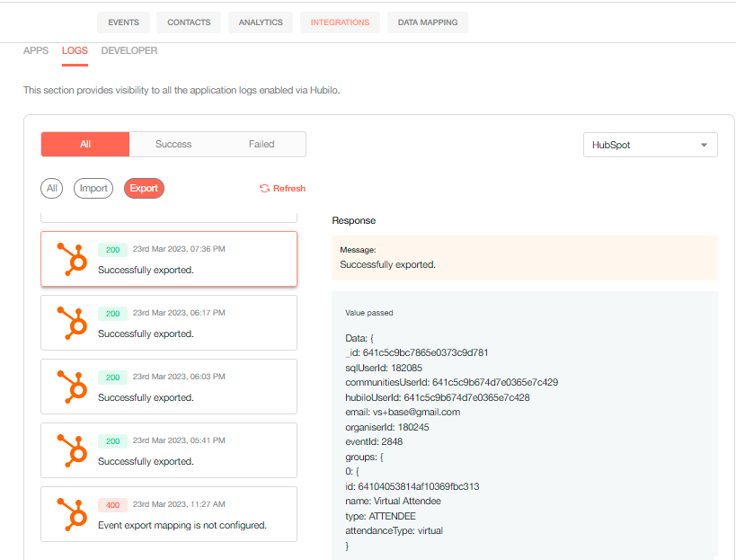
Task: Click the email vs+base@gmail.com value
Action: [416, 413]
